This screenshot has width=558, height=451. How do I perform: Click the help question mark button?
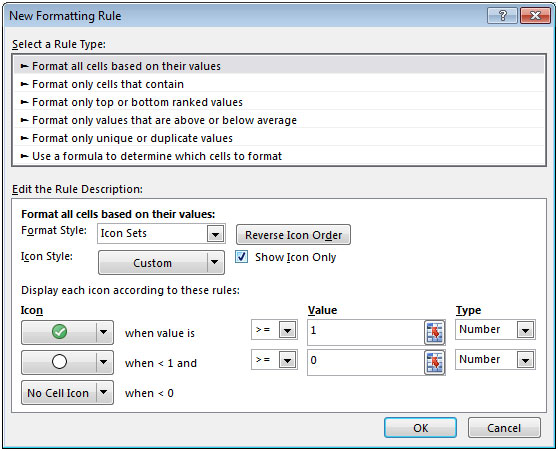coord(502,16)
